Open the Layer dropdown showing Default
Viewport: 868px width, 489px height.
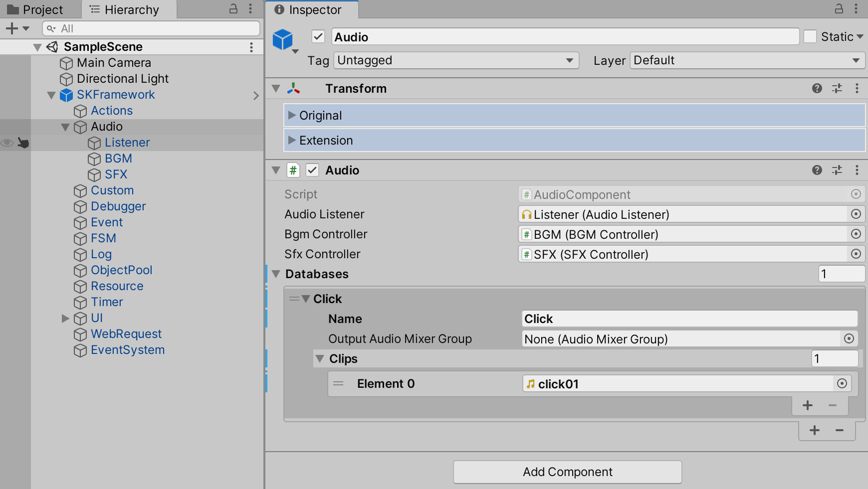pos(747,60)
